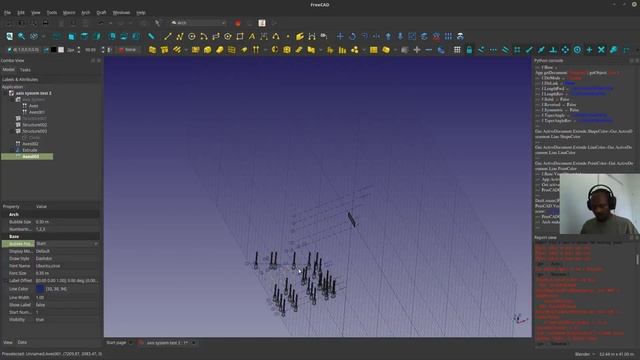Open the Bubble Position Start dropdown
The height and width of the screenshot is (360, 640).
pos(67,244)
